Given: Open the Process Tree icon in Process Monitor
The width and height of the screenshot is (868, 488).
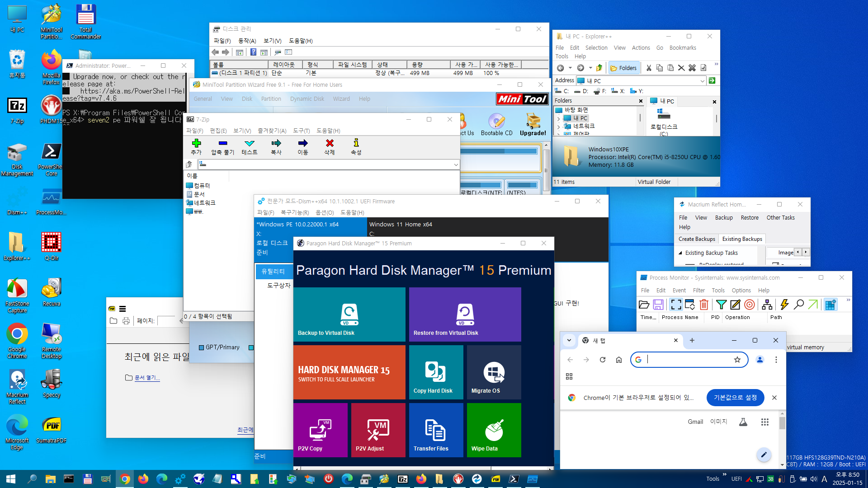Looking at the screenshot, I should (x=767, y=305).
